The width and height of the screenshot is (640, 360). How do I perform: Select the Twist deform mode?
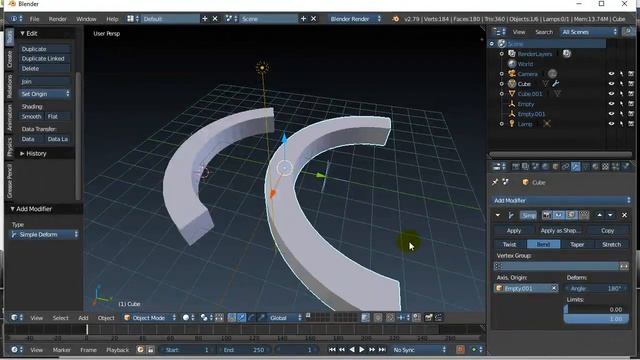510,244
